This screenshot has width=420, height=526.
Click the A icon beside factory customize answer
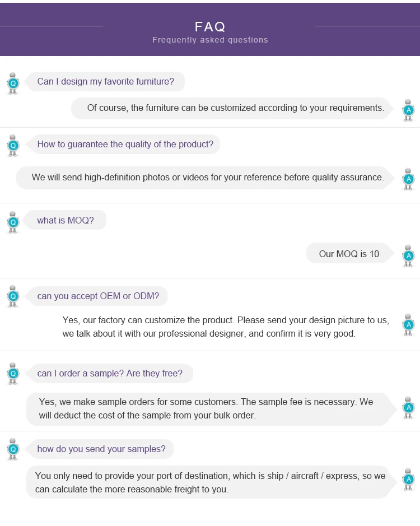(408, 324)
